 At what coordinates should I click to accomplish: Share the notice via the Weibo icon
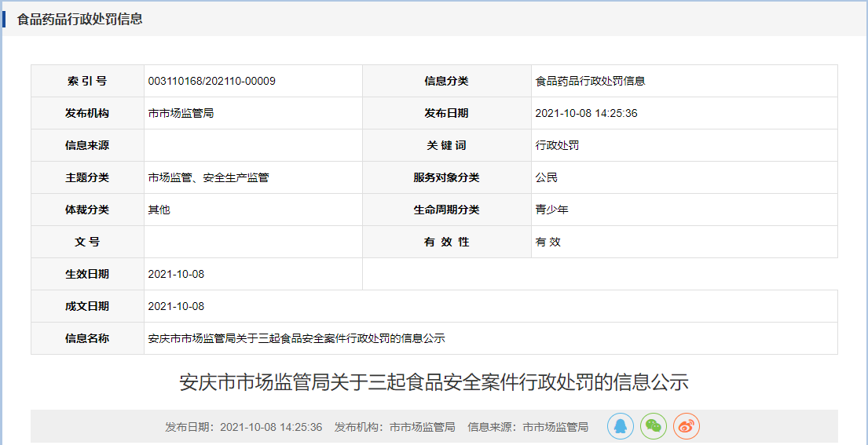687,426
